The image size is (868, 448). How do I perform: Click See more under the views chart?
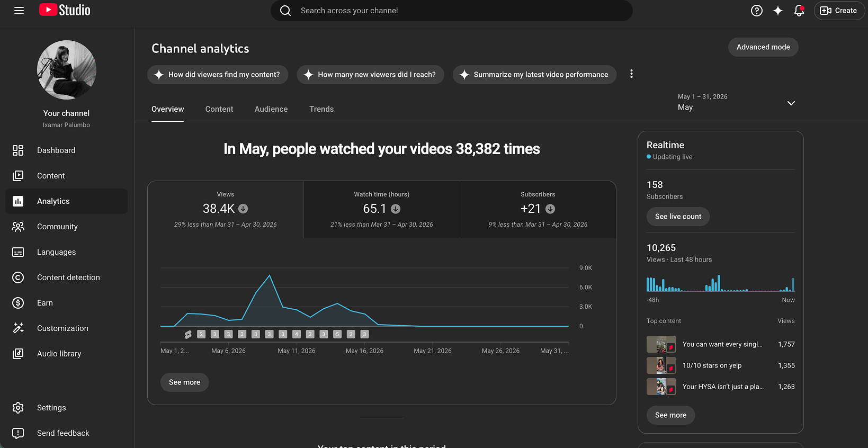185,382
